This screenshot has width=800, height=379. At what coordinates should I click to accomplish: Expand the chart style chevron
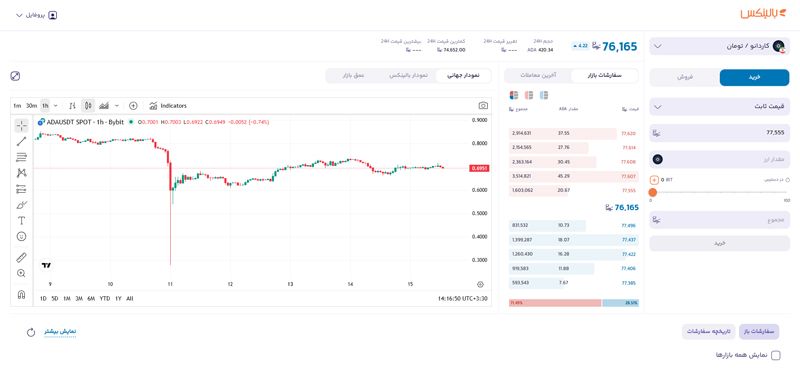click(x=117, y=106)
